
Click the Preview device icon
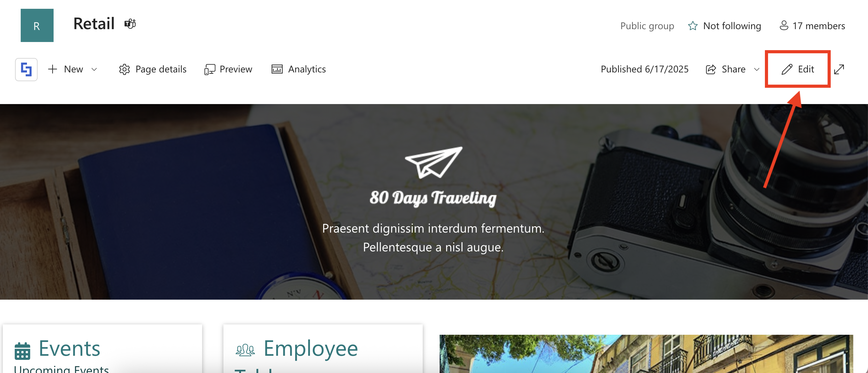(210, 69)
